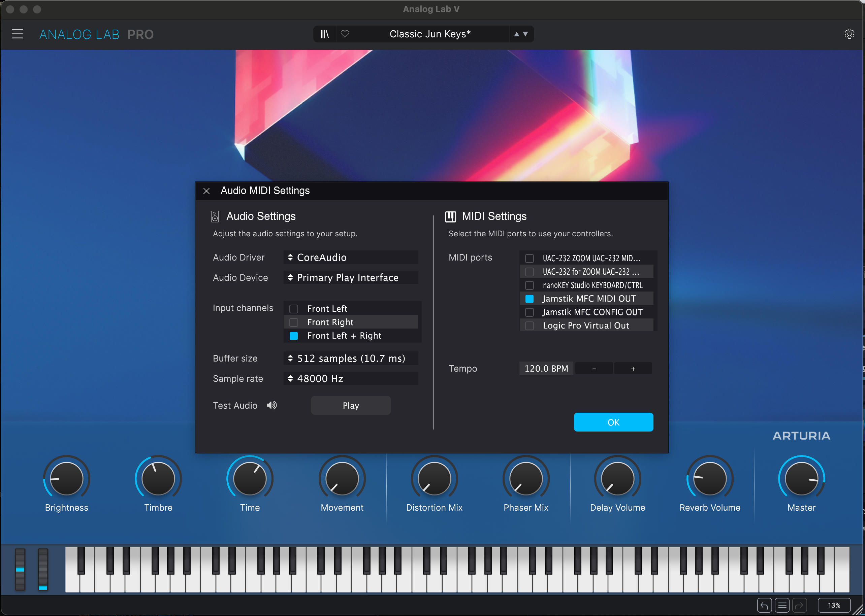Increase tempo with plus button
This screenshot has height=616, width=865.
tap(633, 368)
